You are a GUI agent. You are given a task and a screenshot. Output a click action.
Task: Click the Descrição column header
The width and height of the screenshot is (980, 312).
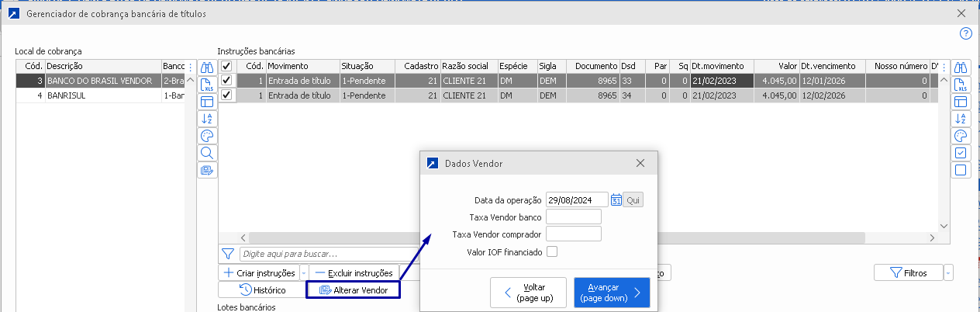102,67
